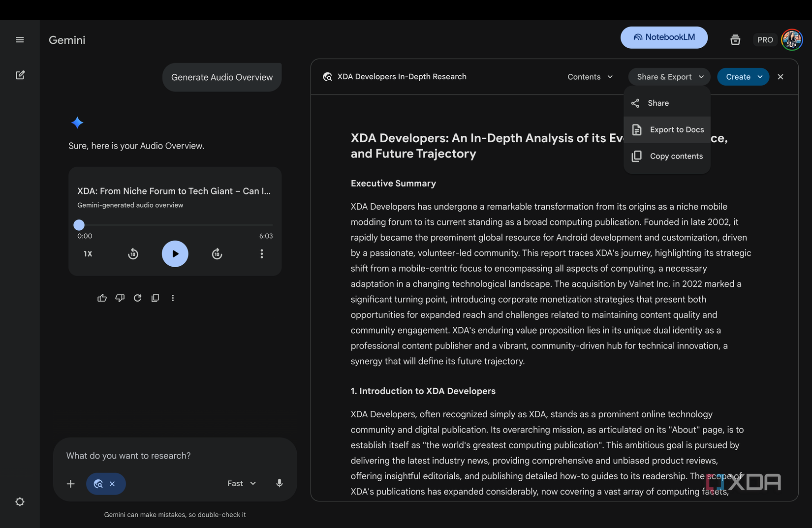Viewport: 812px width, 528px height.
Task: Open the Contents dropdown
Action: coord(589,77)
